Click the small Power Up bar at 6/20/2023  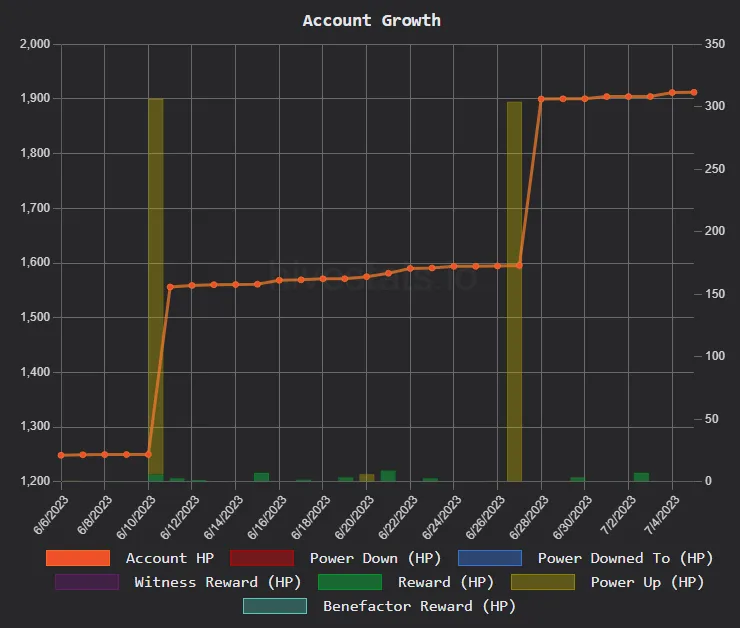click(367, 477)
